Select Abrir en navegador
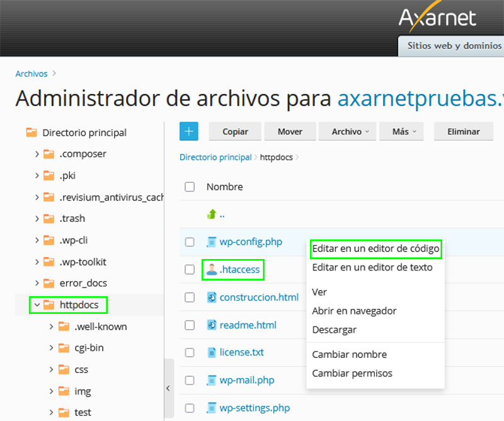 [x=354, y=311]
